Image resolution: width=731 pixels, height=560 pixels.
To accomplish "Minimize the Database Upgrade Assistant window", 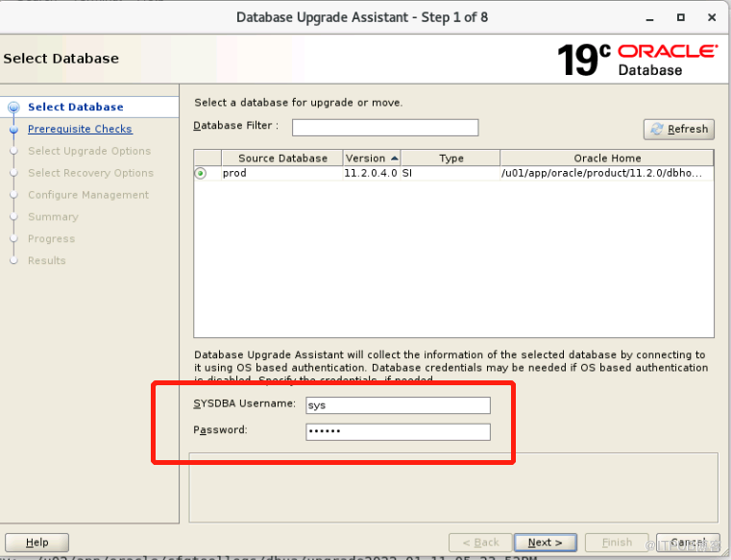I will point(650,18).
